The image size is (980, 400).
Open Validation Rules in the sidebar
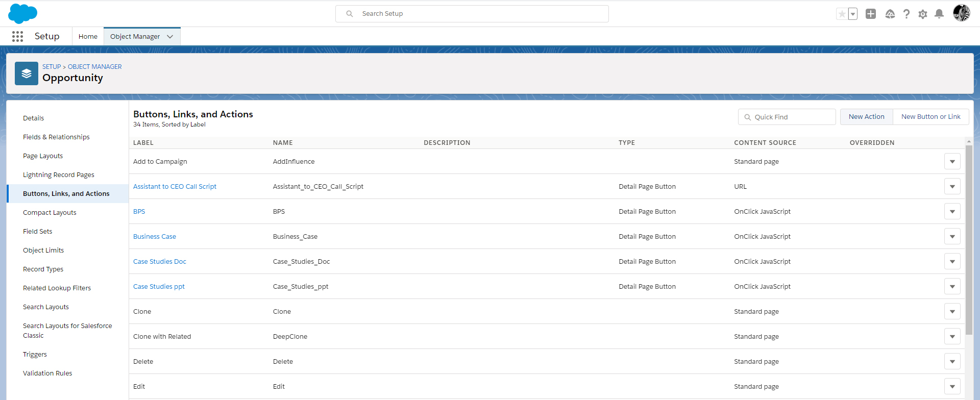[47, 373]
